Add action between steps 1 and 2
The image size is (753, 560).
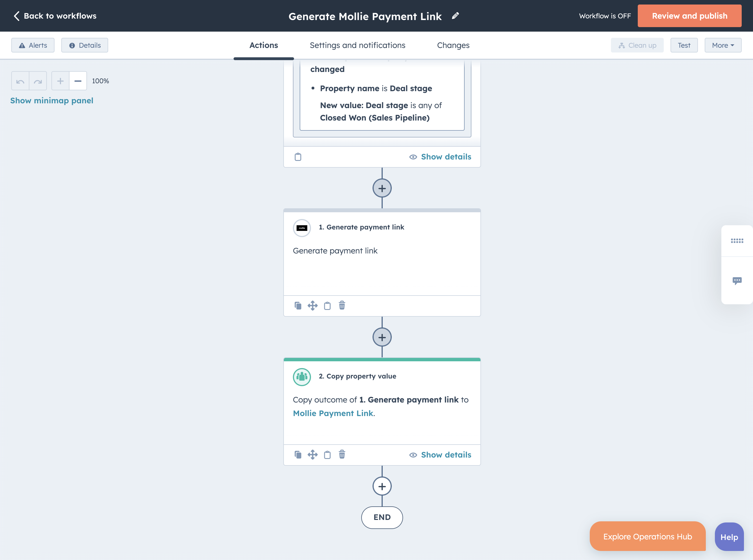point(382,338)
